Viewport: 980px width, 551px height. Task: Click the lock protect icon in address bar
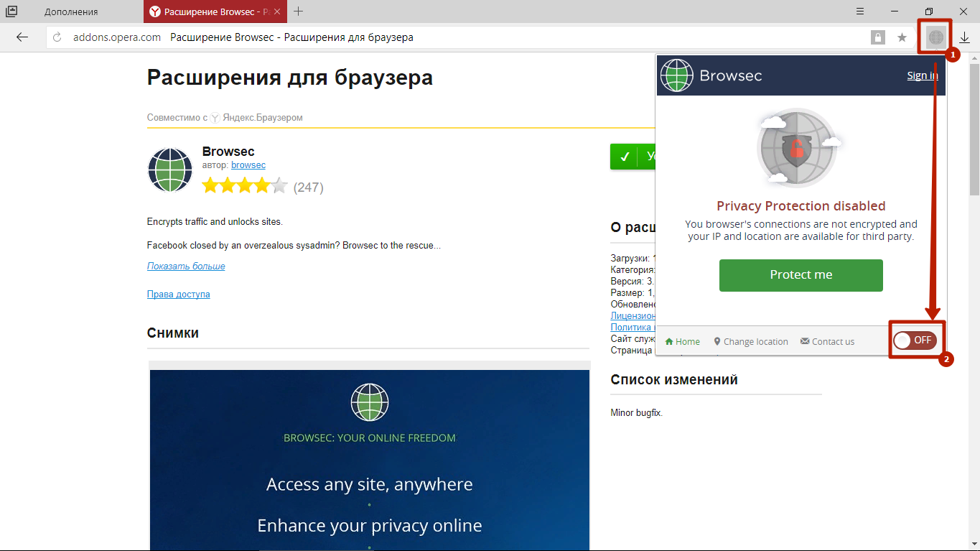877,37
